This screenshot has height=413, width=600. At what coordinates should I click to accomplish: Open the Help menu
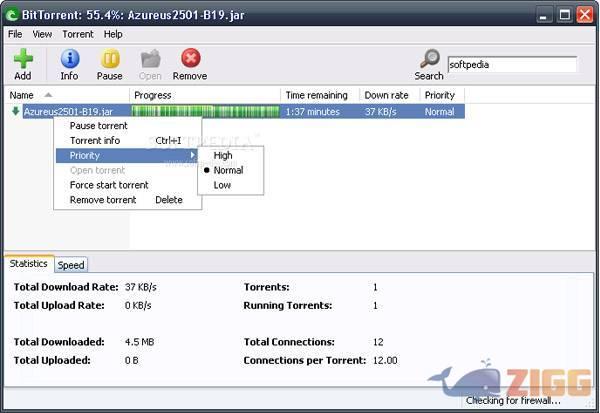[113, 34]
